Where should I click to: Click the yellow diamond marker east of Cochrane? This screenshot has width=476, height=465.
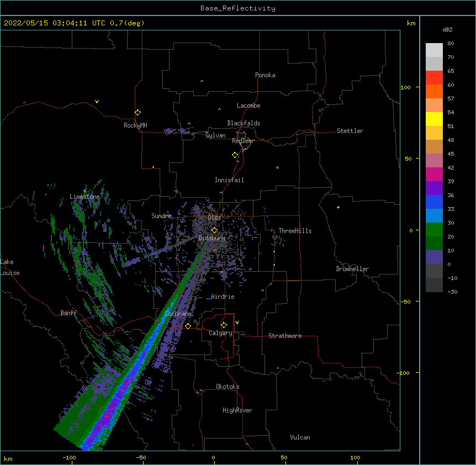pyautogui.click(x=188, y=326)
